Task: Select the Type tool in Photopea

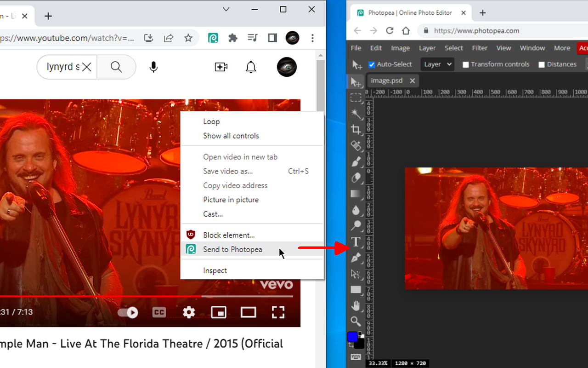Action: pyautogui.click(x=356, y=241)
